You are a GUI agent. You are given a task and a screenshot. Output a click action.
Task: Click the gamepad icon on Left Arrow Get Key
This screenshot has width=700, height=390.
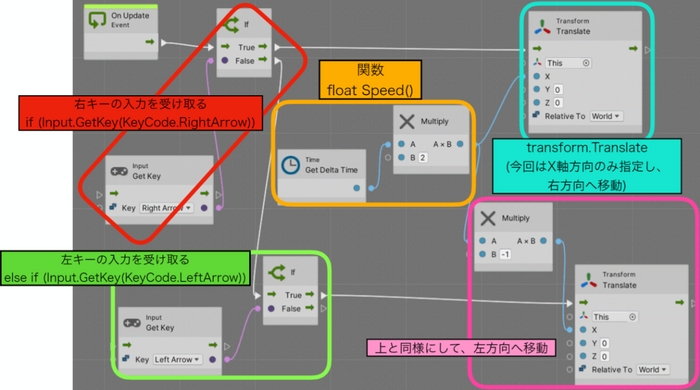(x=132, y=323)
